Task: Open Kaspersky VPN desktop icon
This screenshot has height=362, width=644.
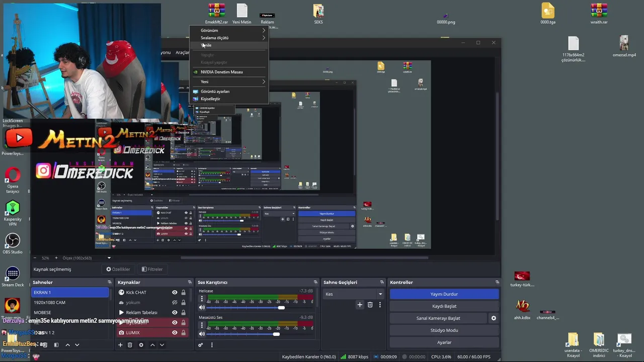Action: click(13, 213)
